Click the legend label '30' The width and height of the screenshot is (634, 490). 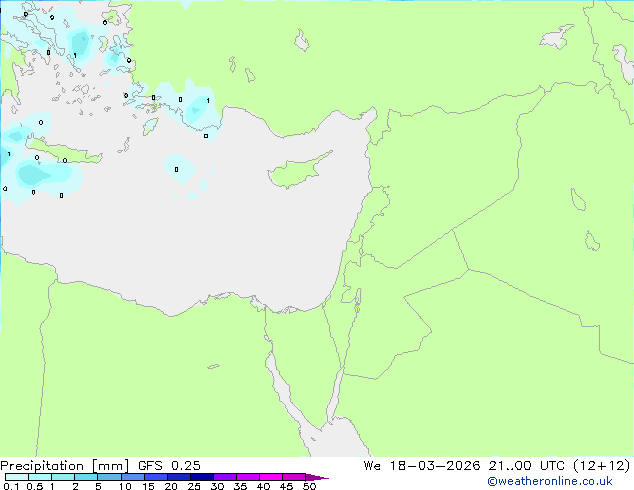tap(217, 486)
